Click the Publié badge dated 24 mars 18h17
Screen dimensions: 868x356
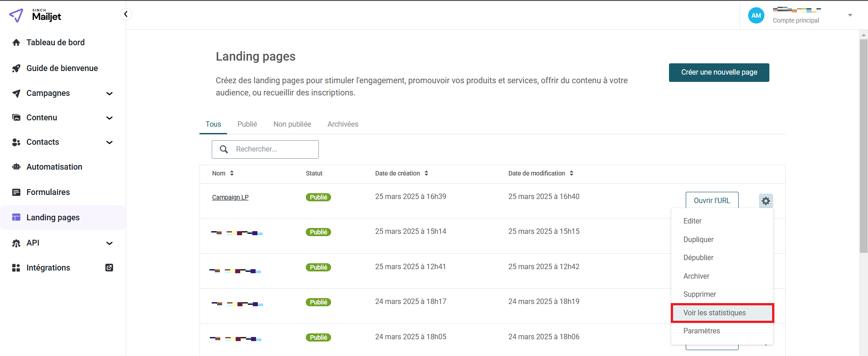[x=318, y=302]
